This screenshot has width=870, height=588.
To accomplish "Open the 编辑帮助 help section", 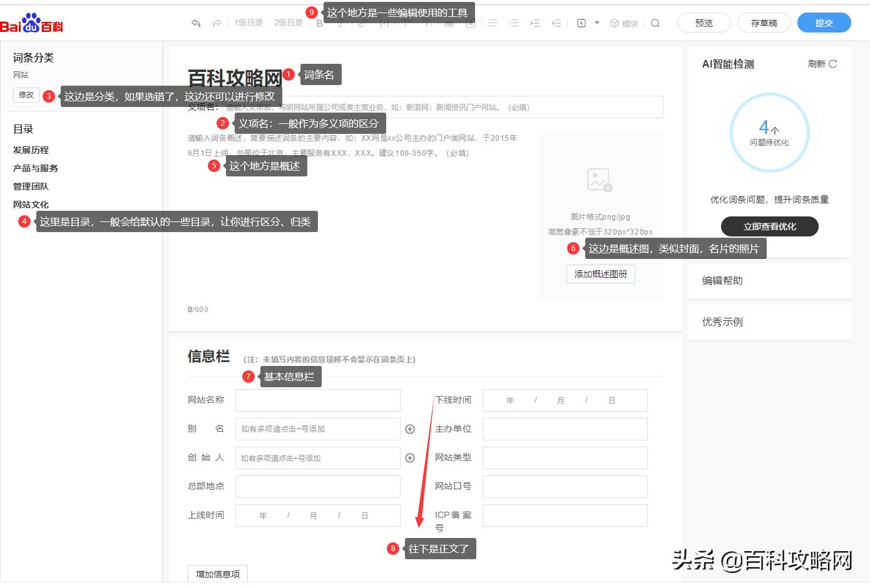I will 722,280.
